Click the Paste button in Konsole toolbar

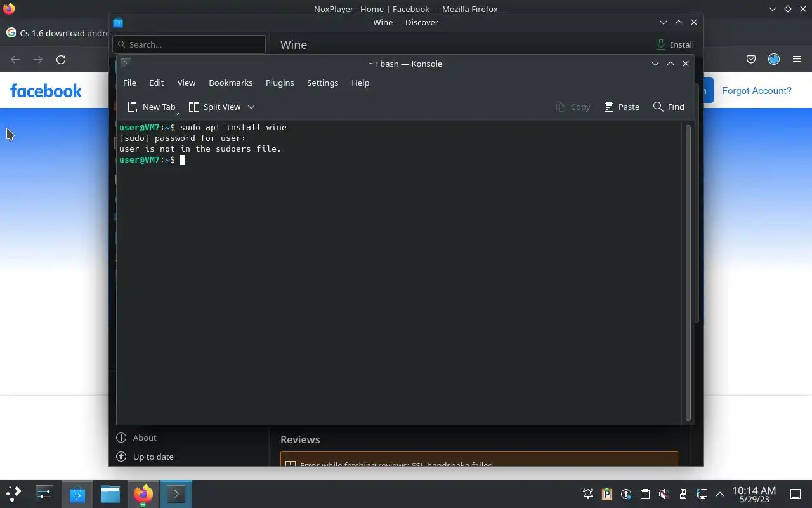pos(622,107)
